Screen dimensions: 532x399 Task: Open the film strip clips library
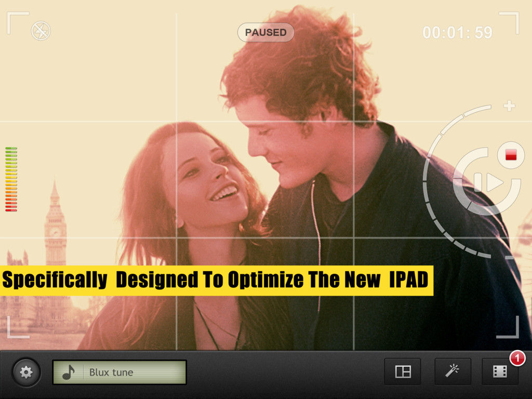(x=500, y=371)
